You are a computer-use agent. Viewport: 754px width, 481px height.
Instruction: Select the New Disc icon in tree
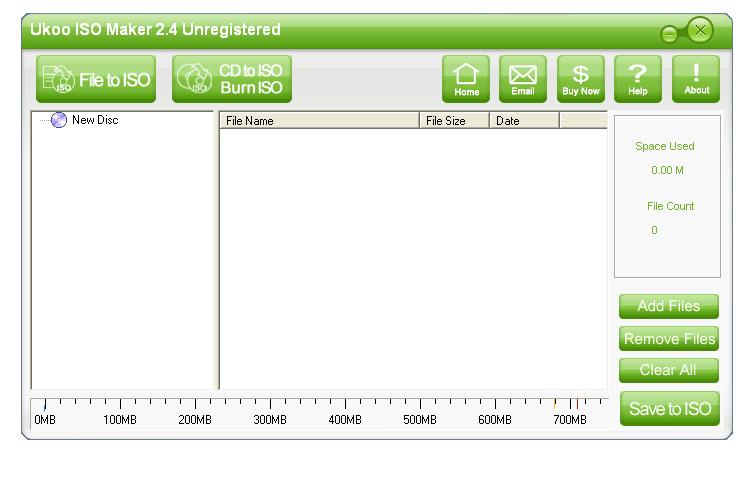(x=59, y=120)
